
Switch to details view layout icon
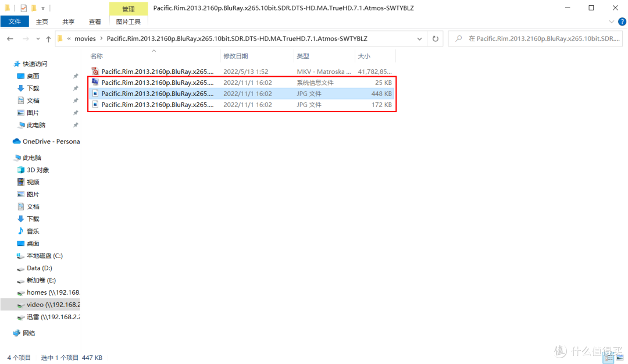tap(608, 358)
